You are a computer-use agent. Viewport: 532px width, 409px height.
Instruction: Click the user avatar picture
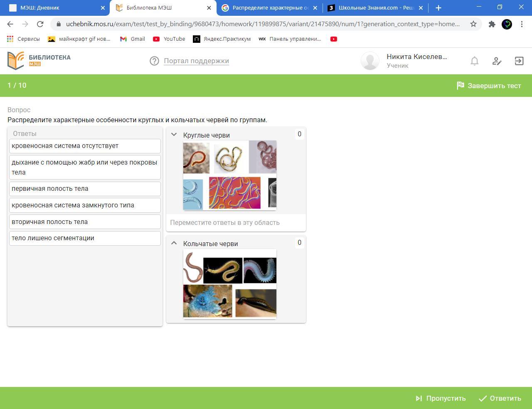click(x=370, y=61)
